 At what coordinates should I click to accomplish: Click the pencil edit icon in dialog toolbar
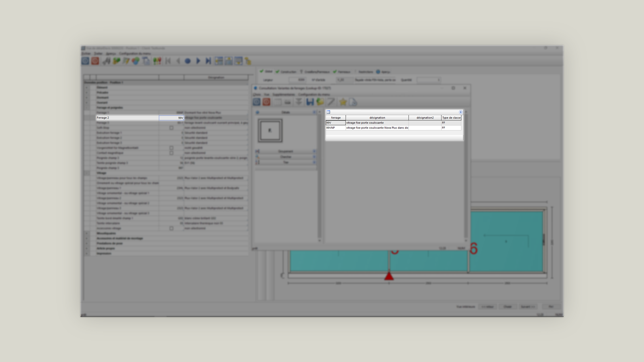pyautogui.click(x=331, y=102)
